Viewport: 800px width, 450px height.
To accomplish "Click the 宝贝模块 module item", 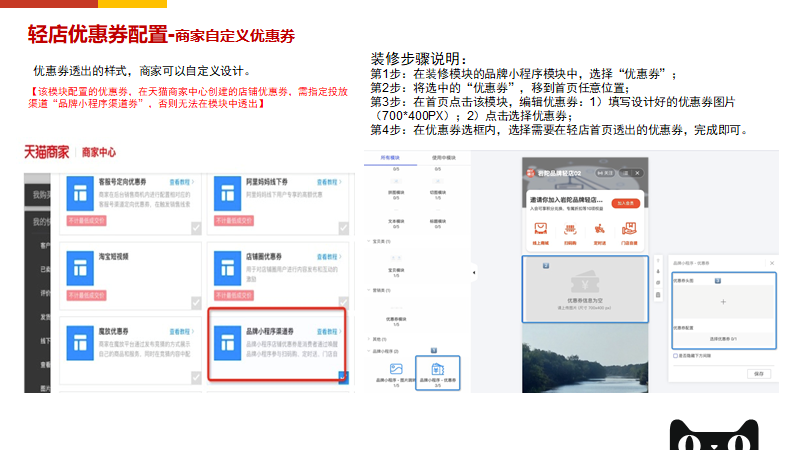I will 396,265.
